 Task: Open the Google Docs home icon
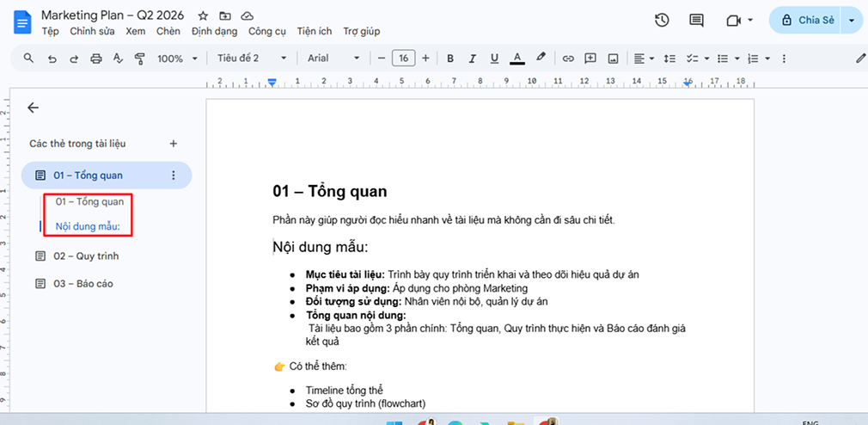pyautogui.click(x=22, y=22)
